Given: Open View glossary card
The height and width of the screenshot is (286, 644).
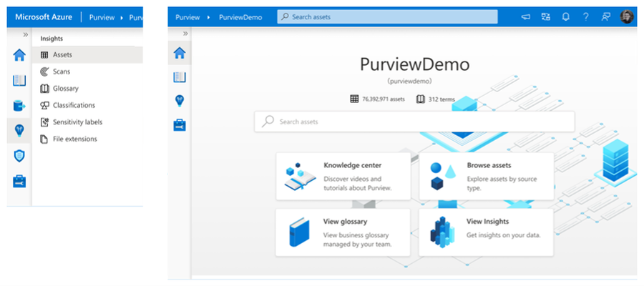Looking at the screenshot, I should point(343,232).
